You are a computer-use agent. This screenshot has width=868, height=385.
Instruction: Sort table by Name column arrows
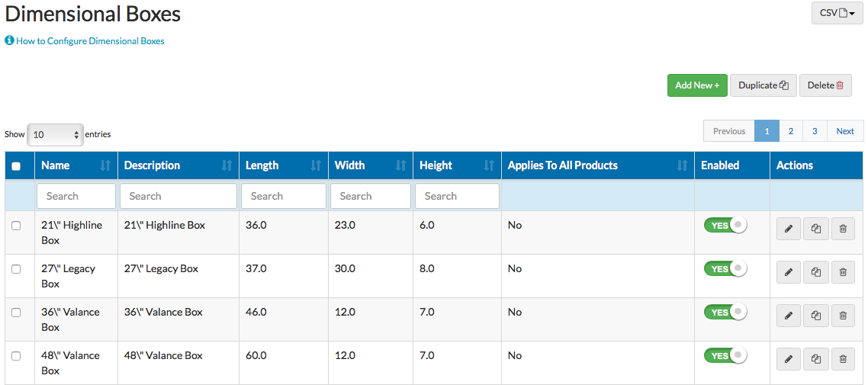(x=105, y=165)
